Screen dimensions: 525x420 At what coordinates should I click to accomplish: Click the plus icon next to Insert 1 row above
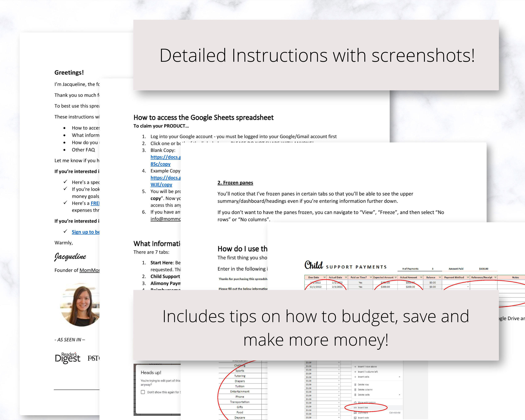[355, 367]
